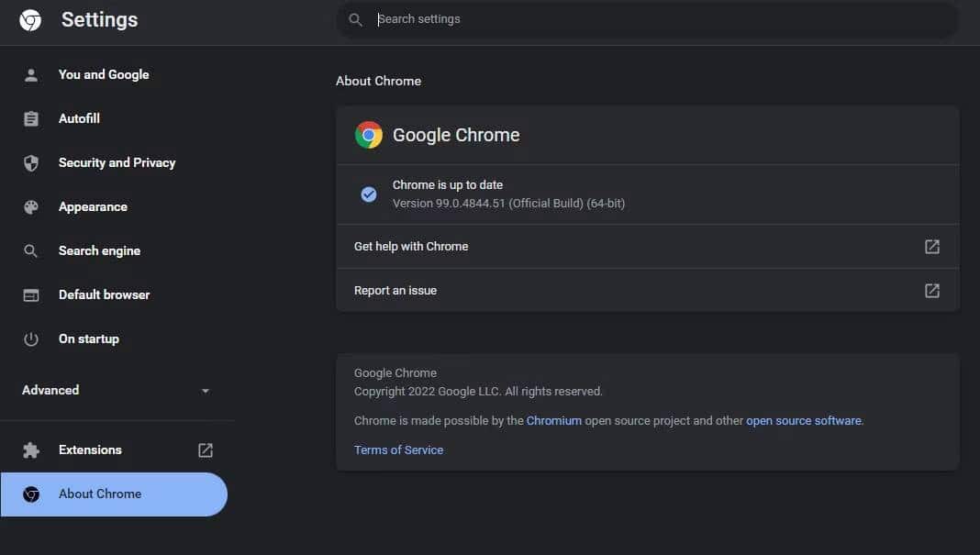Click the Extensions puzzle piece icon
This screenshot has width=980, height=555.
click(x=31, y=450)
